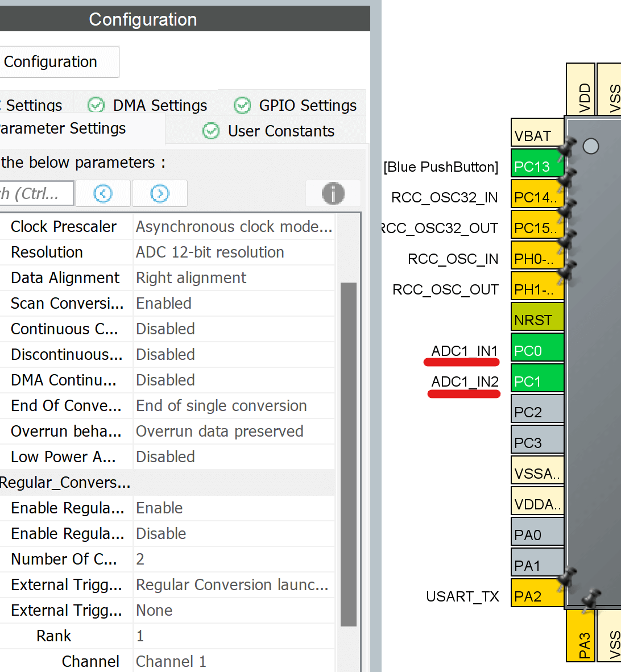
Task: Click the green checkmark on DMA Settings
Action: pyautogui.click(x=95, y=105)
